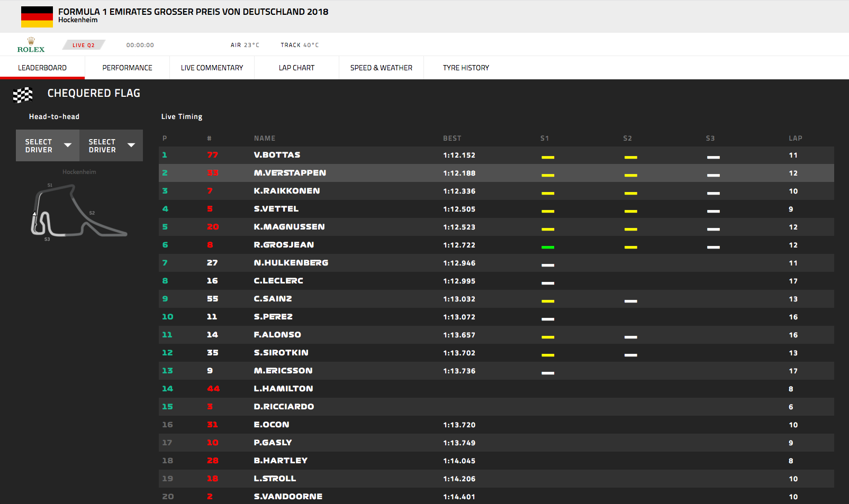Screen dimensions: 849x504
Task: Go to the Lap Chart tab
Action: (x=296, y=68)
